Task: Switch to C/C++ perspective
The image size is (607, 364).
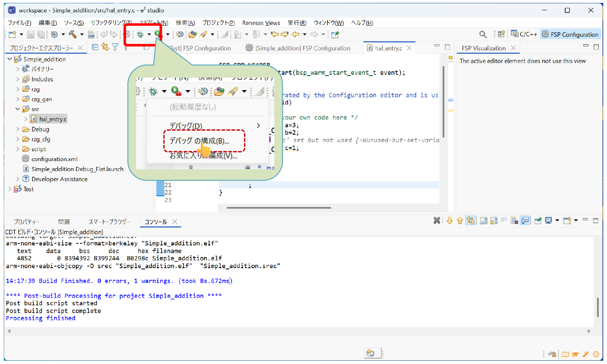Action: click(x=524, y=34)
